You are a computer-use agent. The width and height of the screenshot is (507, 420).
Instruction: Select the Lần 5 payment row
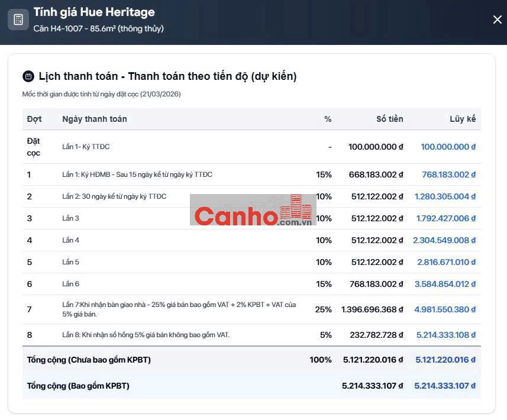[x=70, y=262]
